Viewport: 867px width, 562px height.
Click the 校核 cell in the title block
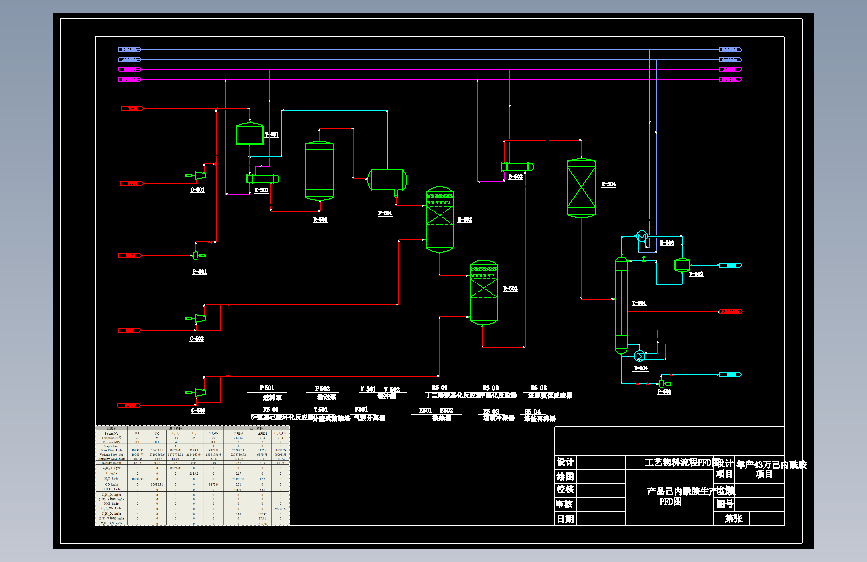coord(565,490)
